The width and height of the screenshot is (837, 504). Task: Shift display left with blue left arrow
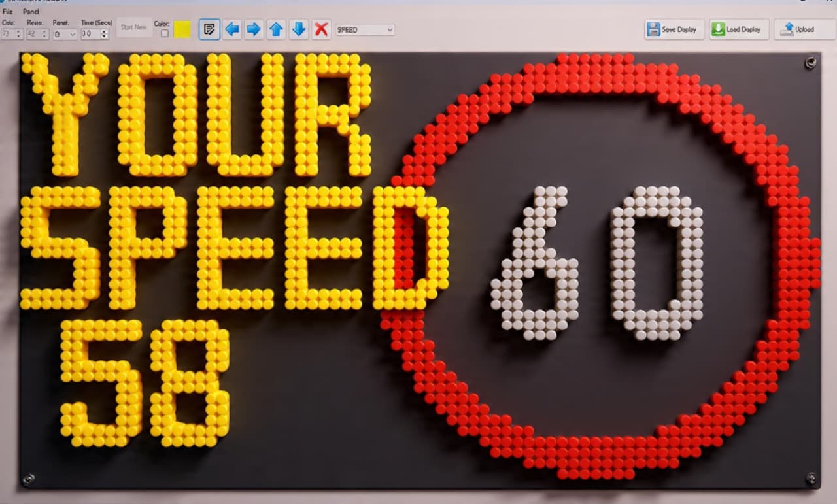[231, 29]
